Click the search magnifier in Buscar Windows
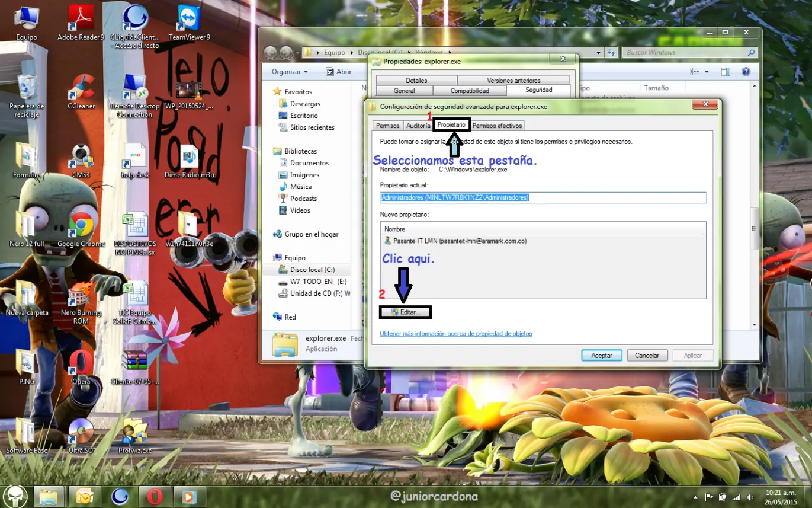Image resolution: width=812 pixels, height=508 pixels. [752, 53]
